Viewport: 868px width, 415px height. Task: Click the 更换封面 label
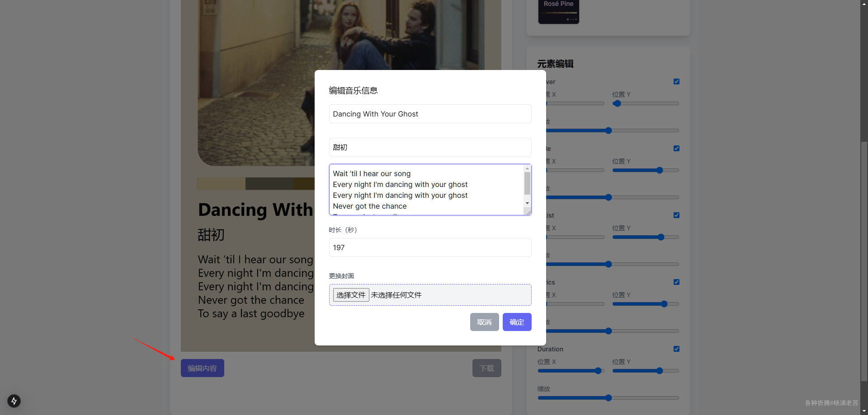341,276
